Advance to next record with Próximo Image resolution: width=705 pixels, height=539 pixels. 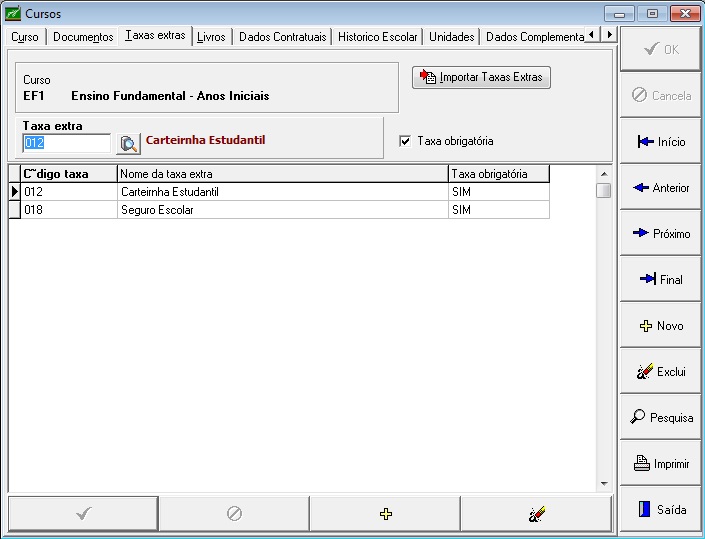[661, 234]
